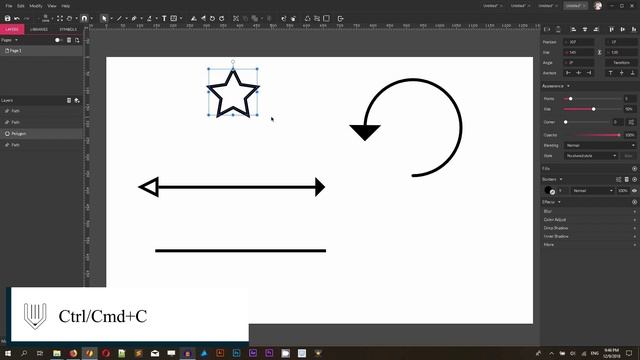
Task: Expand the Appearance section arrow
Action: pos(568,86)
